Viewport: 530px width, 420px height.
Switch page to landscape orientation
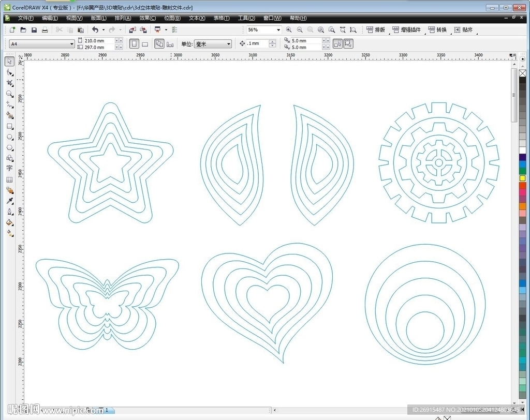coord(145,44)
